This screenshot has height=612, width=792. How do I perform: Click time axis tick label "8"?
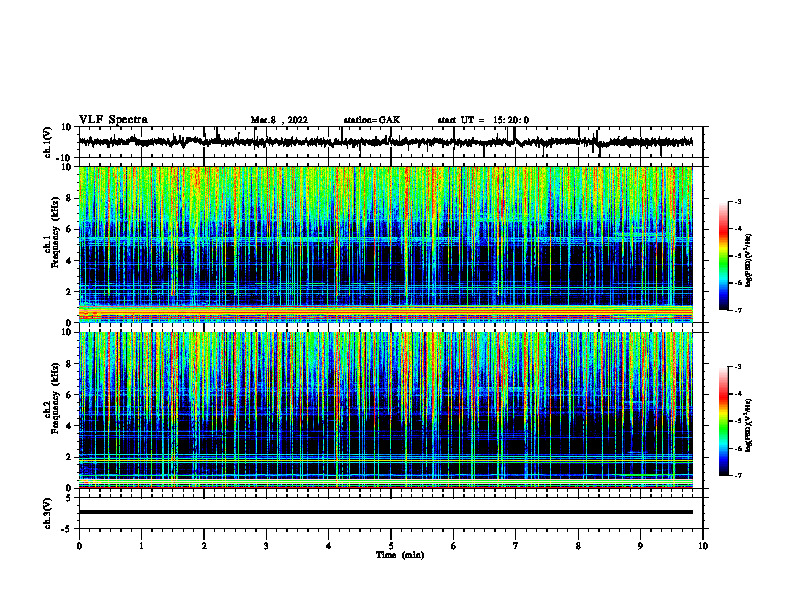click(578, 546)
